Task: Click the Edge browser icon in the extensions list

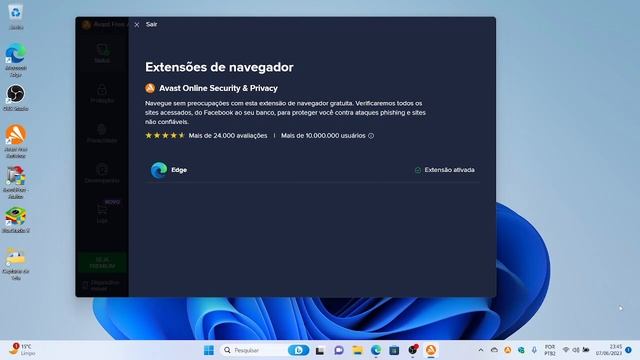Action: (x=159, y=170)
